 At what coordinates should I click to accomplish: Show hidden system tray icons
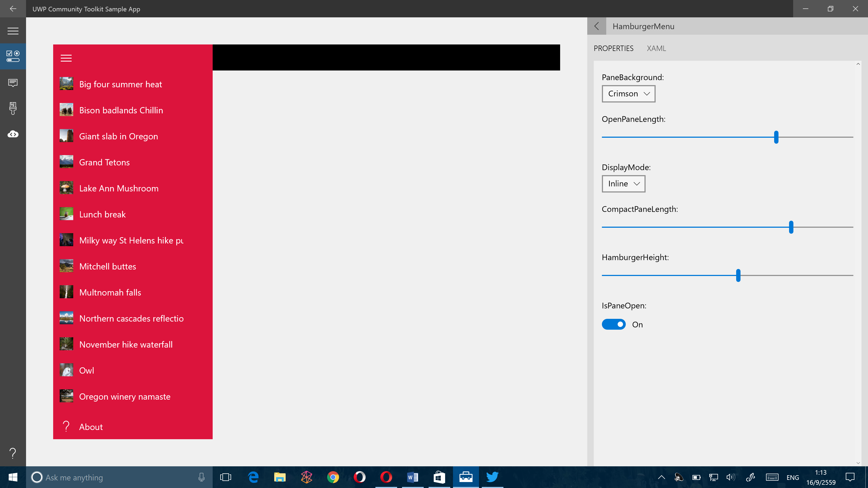coord(662,477)
